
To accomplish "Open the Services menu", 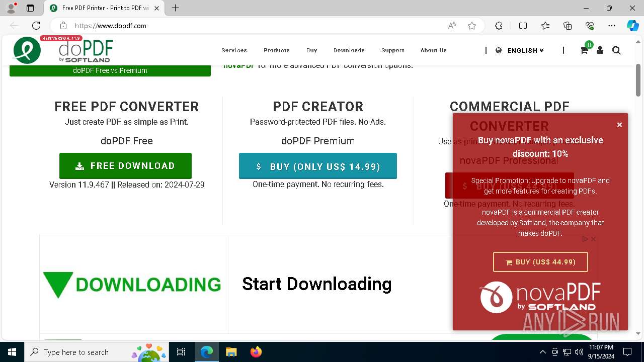I will (234, 50).
